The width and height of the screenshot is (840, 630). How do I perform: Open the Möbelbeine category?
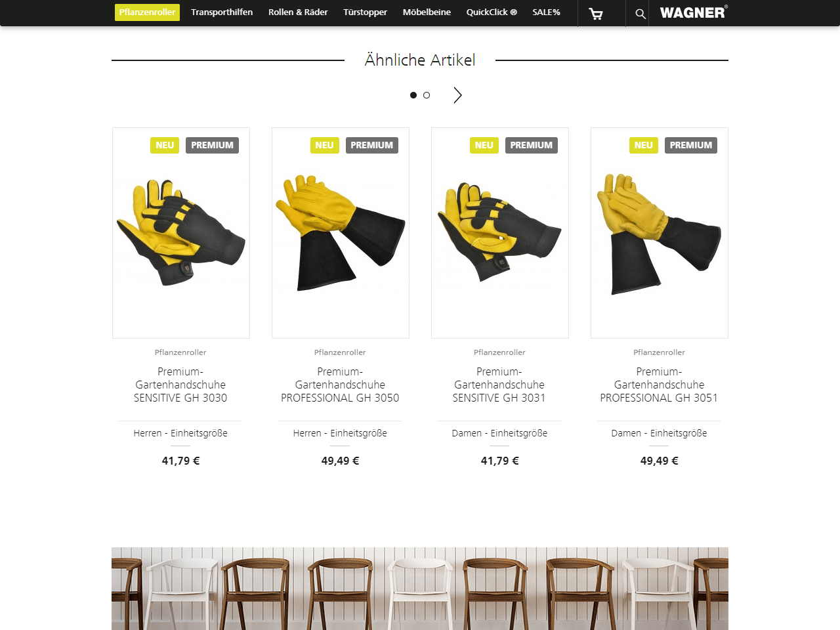click(427, 12)
